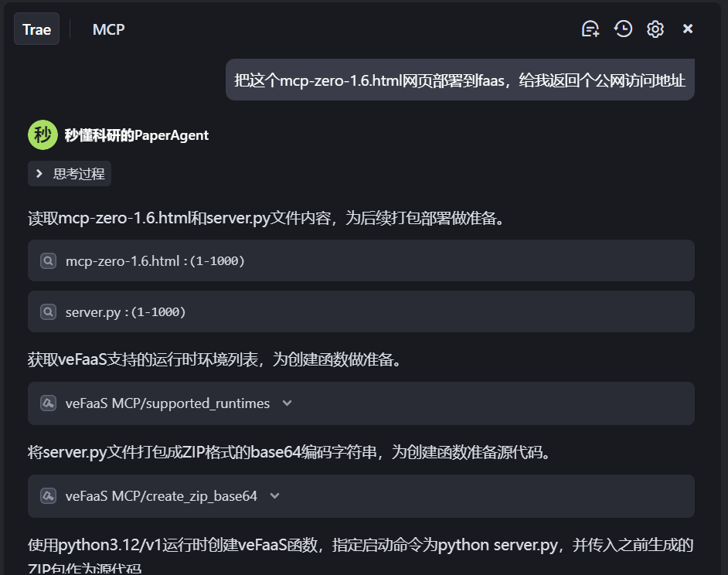Select text 读取mcp-zero-1.6.html和server.py文件内容

(179, 218)
